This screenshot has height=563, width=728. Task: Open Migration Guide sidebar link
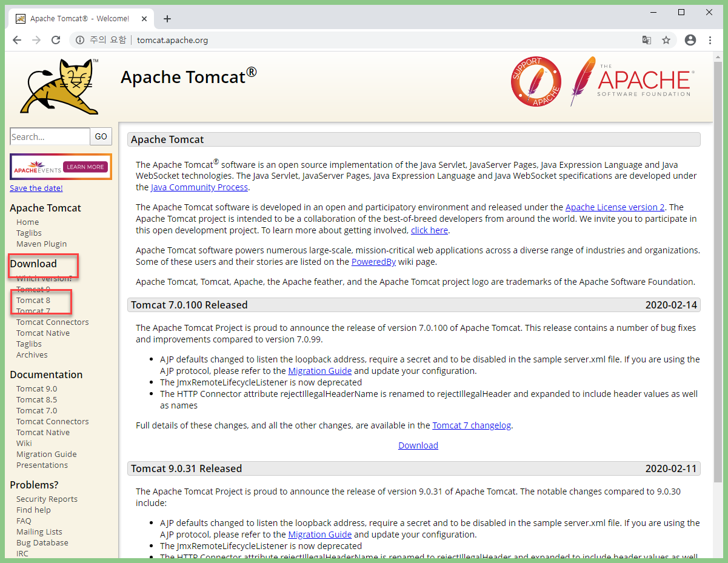[46, 454]
